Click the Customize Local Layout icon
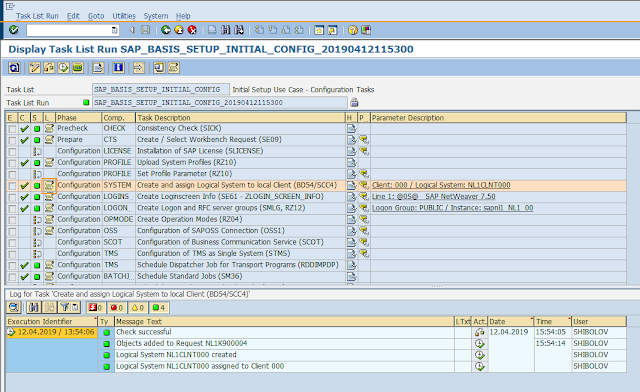Image resolution: width=640 pixels, height=392 pixels. [366, 30]
